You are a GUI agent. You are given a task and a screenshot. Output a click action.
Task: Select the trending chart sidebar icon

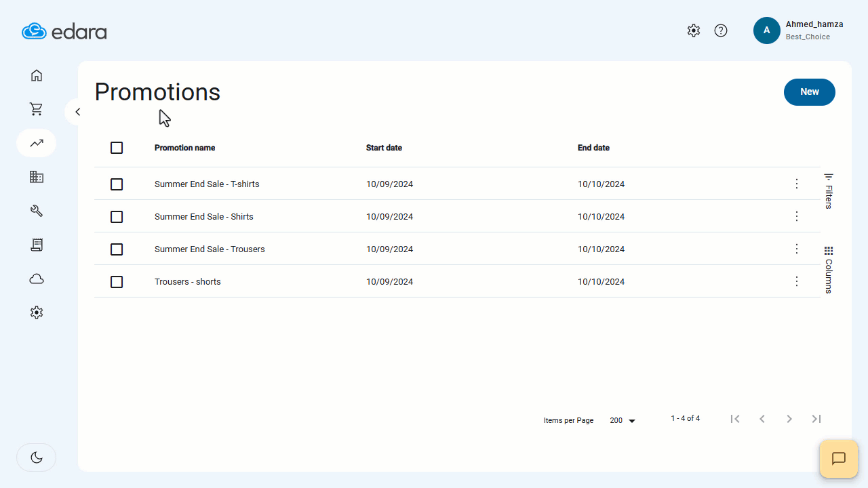[37, 143]
